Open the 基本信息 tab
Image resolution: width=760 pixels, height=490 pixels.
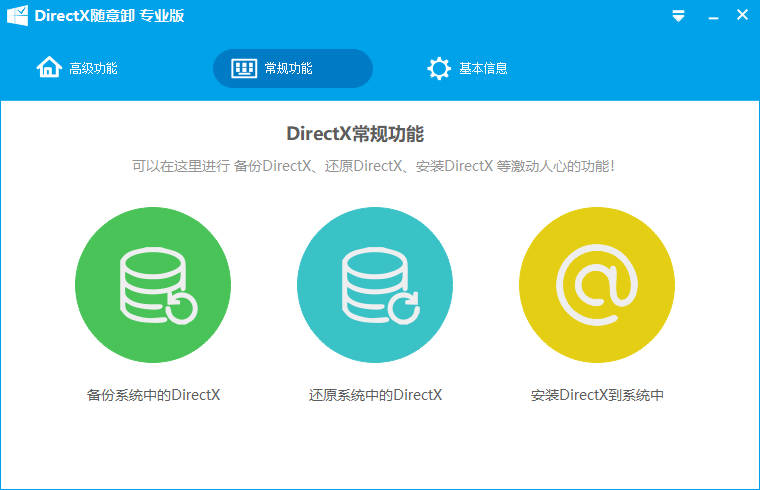(x=483, y=68)
